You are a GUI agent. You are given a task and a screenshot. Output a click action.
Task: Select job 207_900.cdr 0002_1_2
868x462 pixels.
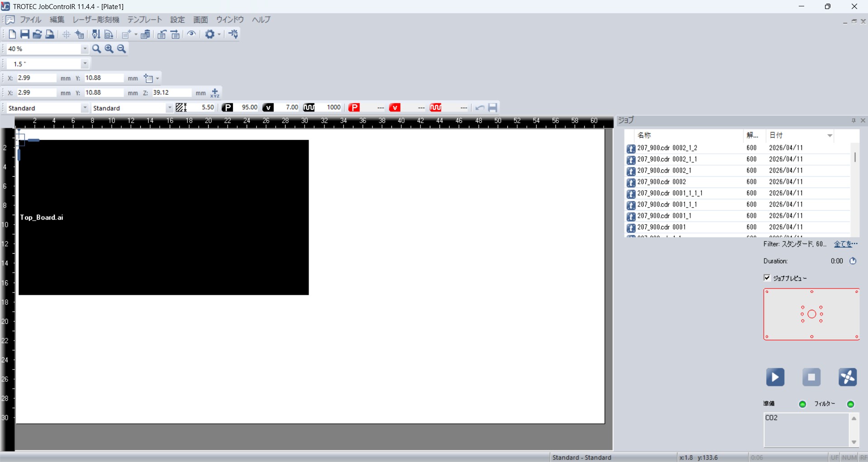click(737, 148)
